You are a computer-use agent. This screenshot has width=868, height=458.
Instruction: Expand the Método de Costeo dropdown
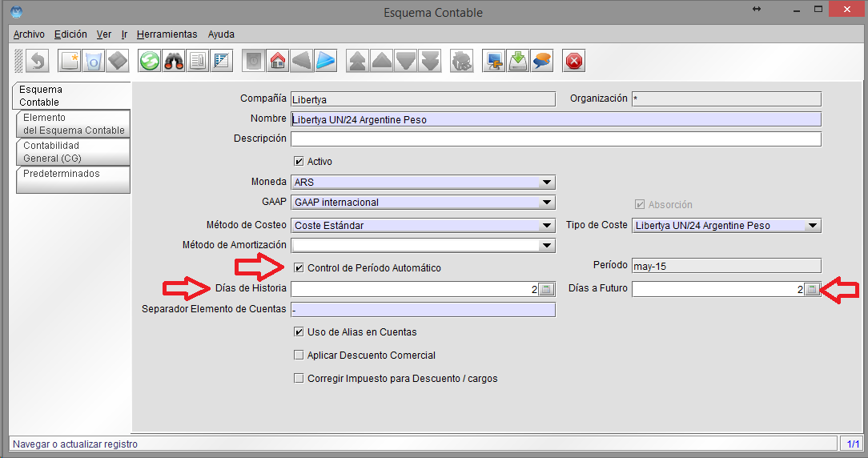(x=547, y=226)
